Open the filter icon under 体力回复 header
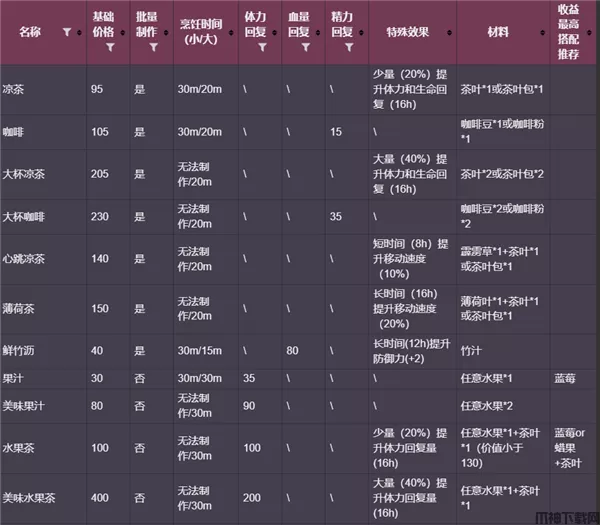The width and height of the screenshot is (600, 525). 262,47
